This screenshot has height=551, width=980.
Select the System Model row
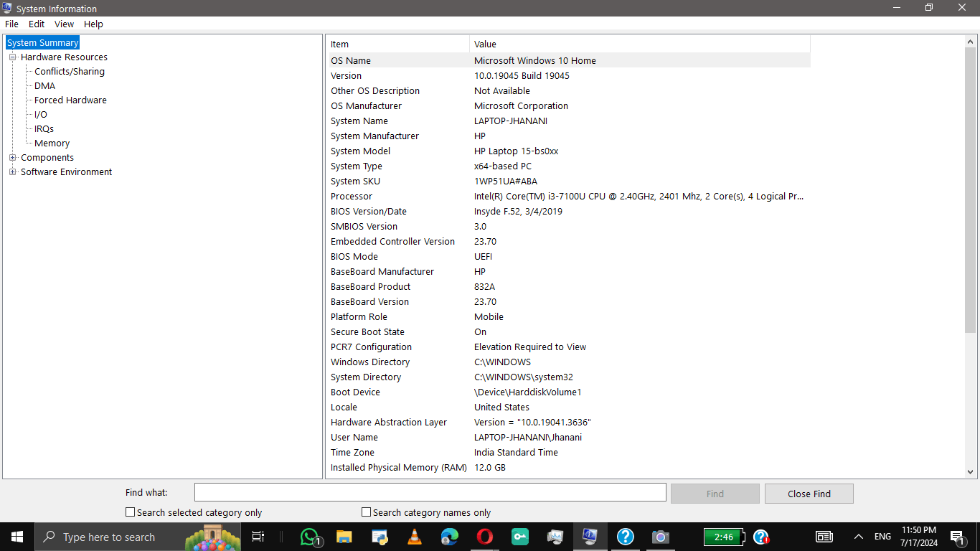(570, 151)
